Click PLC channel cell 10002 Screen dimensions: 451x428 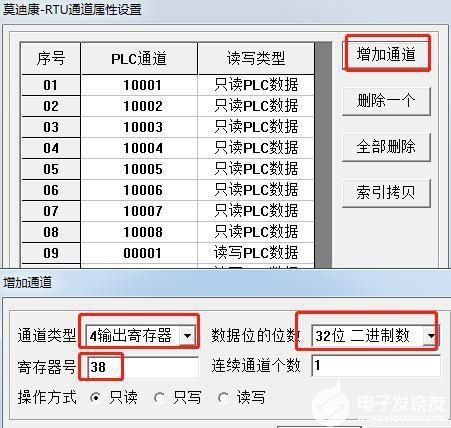(x=139, y=106)
